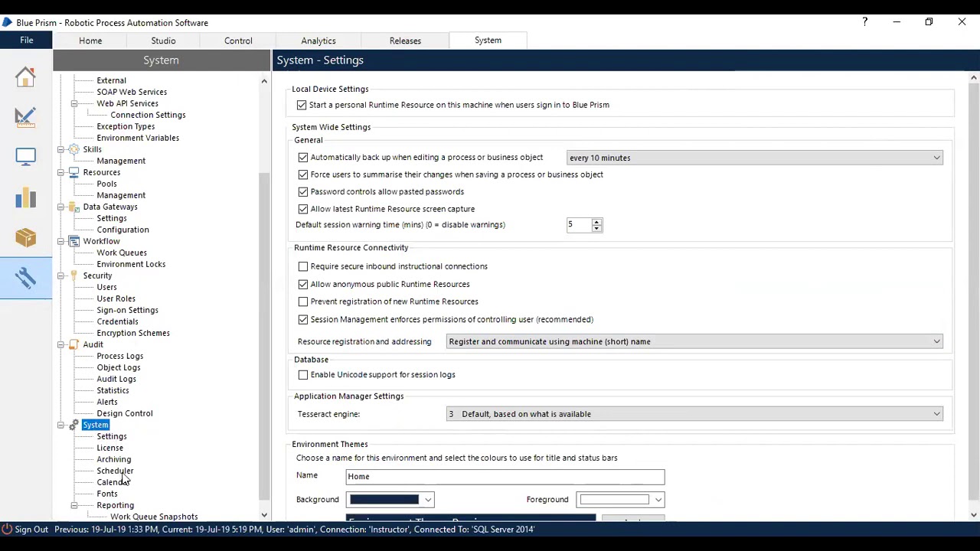This screenshot has width=980, height=551.
Task: Enable require secure inbound instructional connections
Action: coord(303,266)
